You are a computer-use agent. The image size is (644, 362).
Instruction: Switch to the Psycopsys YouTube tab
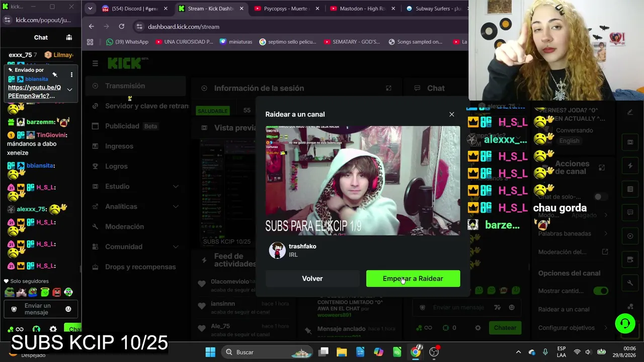pyautogui.click(x=286, y=9)
